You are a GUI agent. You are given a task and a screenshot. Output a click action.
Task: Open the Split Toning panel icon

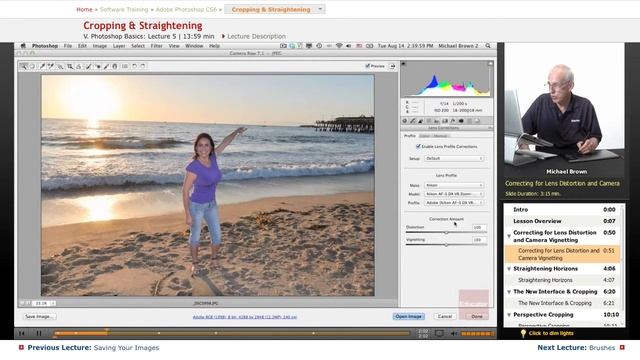[x=436, y=121]
